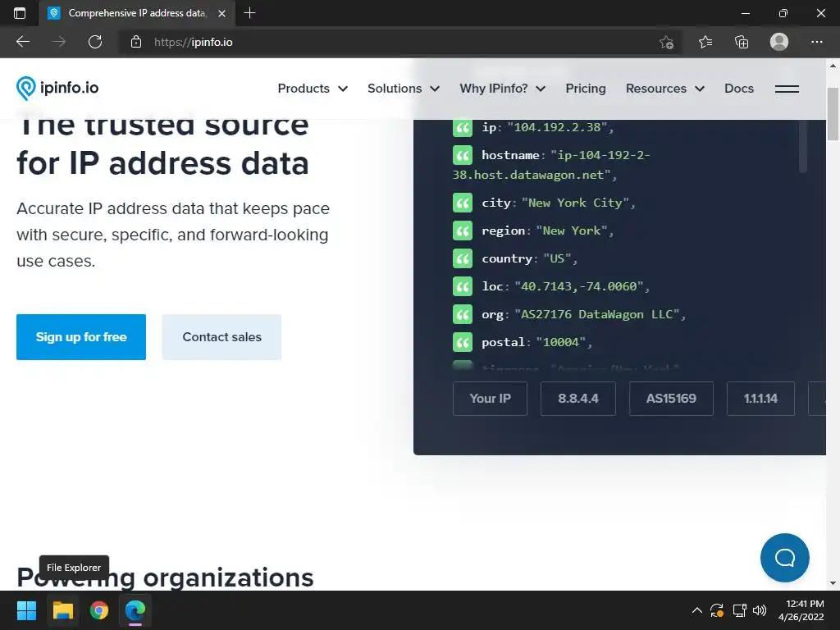View site information lock icon

pyautogui.click(x=136, y=42)
